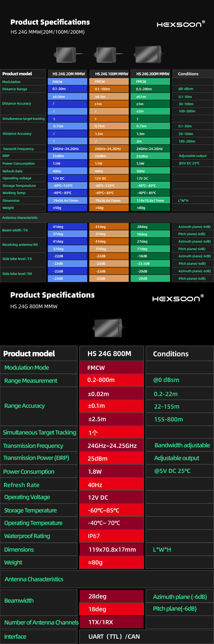Click the orange 0.1-100m distance range cell
Image resolution: width=214 pixels, height=644 pixels.
pyautogui.click(x=109, y=89)
